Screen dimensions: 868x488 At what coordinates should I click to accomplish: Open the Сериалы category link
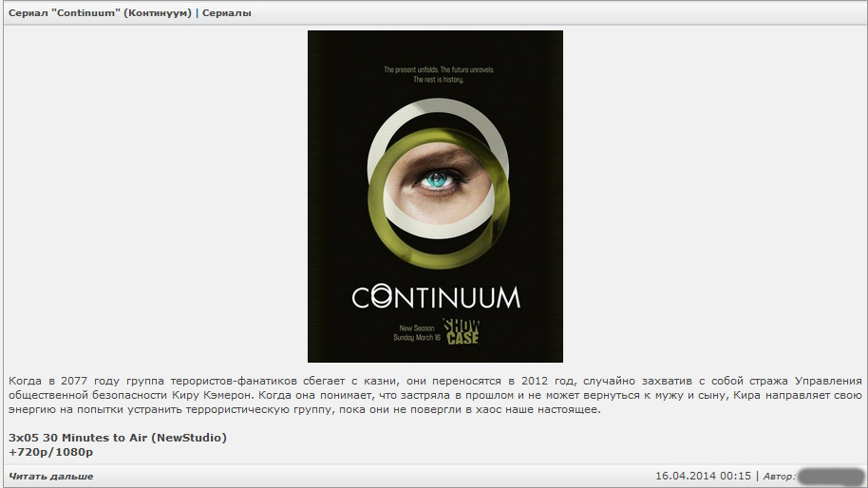(x=227, y=13)
